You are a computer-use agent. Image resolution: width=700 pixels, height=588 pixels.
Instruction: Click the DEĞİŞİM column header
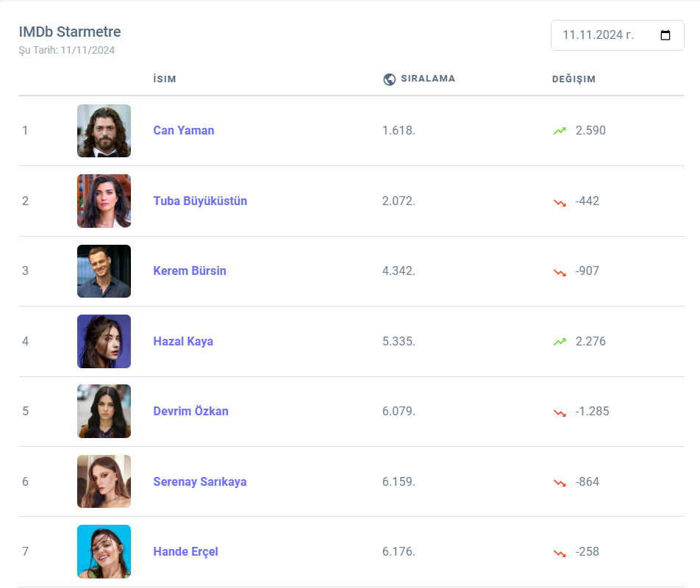574,79
